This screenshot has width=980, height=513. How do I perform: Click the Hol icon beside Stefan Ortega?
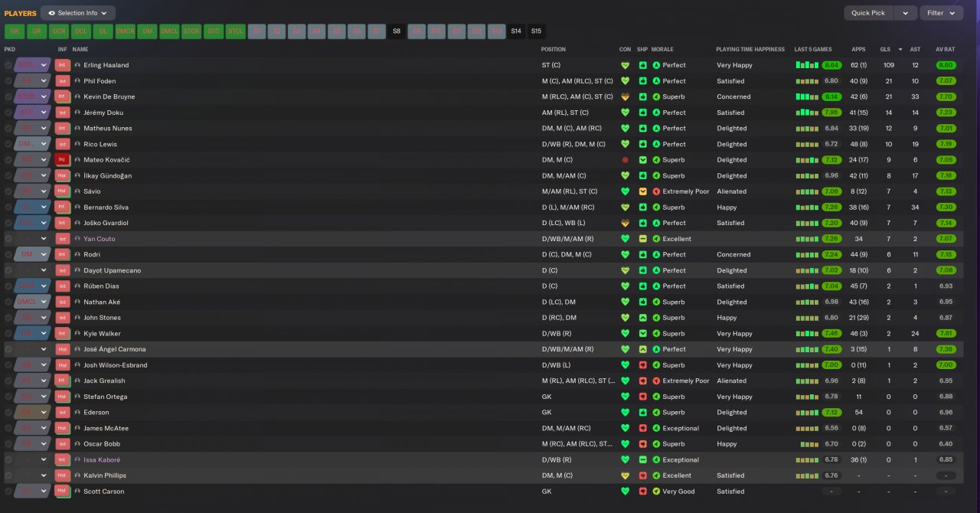63,397
